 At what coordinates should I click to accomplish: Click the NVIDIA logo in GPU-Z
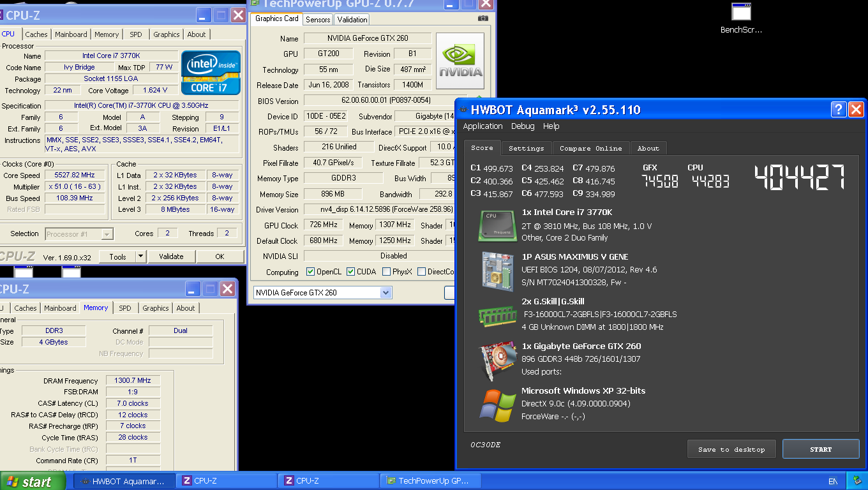(460, 62)
